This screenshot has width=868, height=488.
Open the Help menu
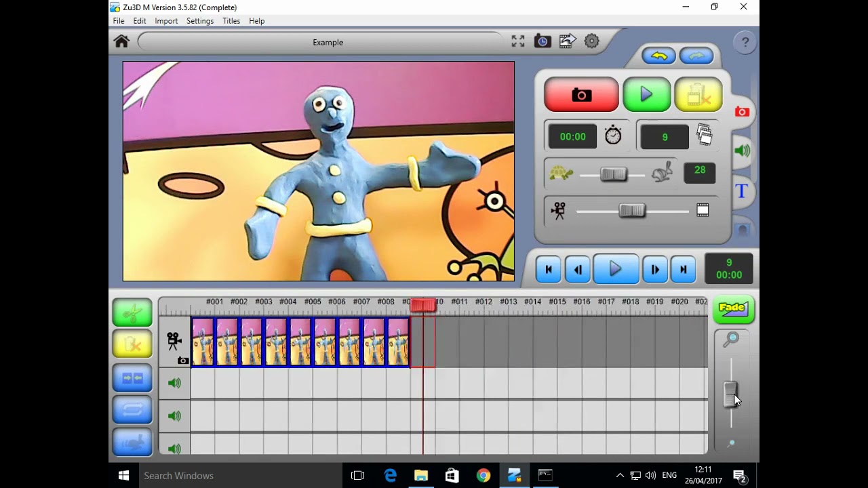point(257,21)
